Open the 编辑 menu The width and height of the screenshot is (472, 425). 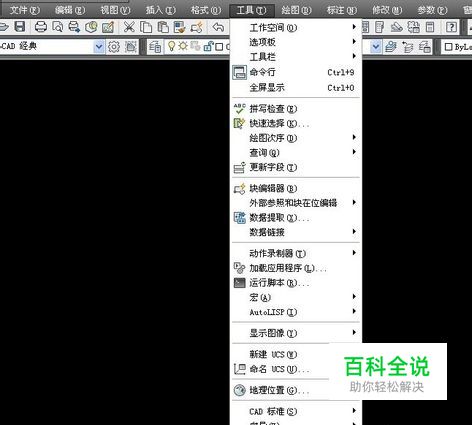tap(70, 10)
